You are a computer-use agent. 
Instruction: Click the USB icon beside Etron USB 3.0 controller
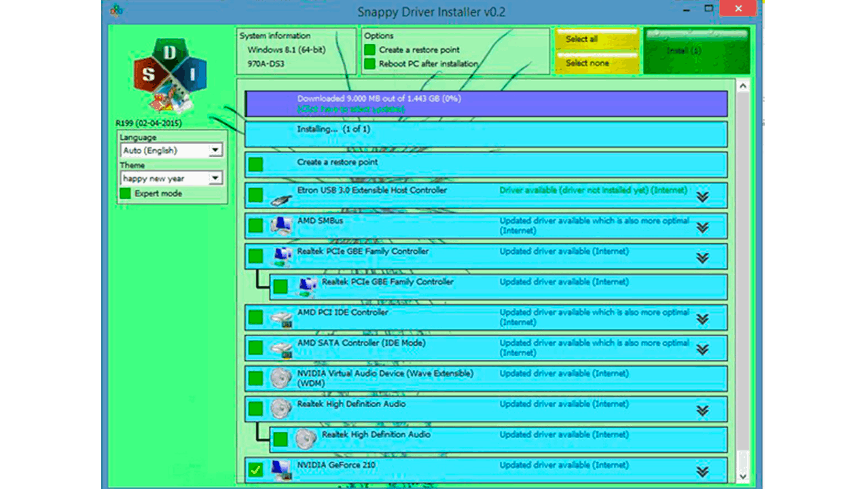click(x=281, y=199)
